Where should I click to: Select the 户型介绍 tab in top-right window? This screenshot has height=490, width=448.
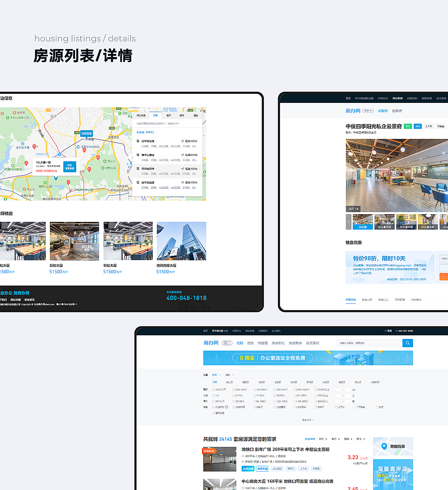click(x=351, y=300)
